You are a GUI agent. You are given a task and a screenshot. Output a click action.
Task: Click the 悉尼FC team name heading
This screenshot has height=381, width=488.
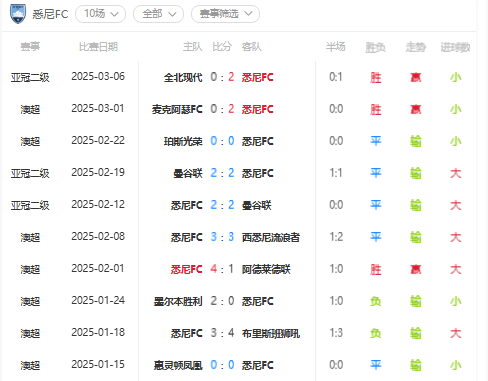(x=50, y=14)
